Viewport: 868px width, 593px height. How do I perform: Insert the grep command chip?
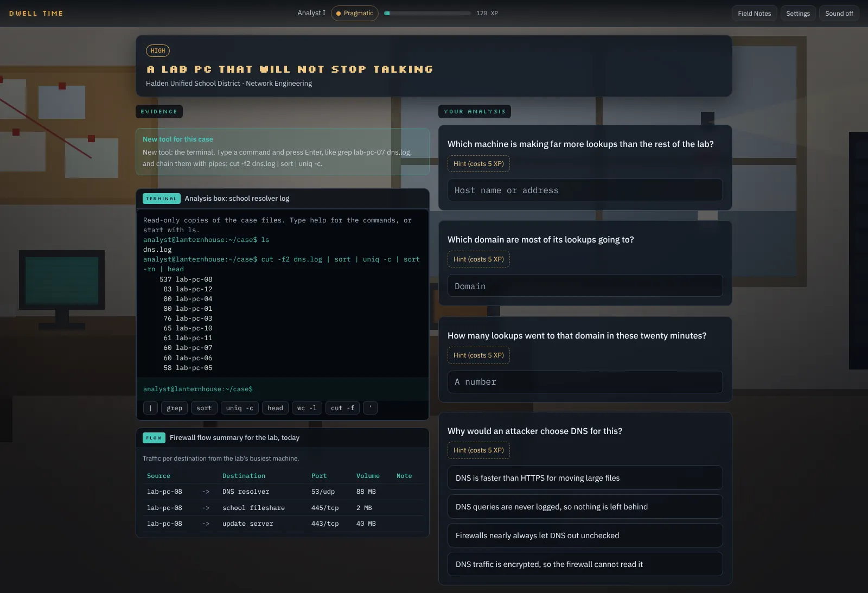click(x=174, y=408)
